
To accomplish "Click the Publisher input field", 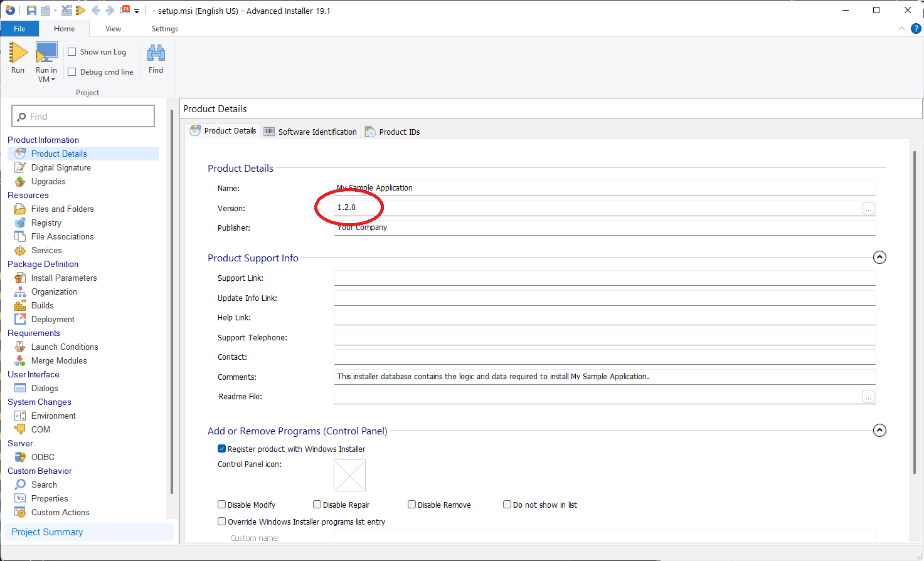I will point(605,228).
